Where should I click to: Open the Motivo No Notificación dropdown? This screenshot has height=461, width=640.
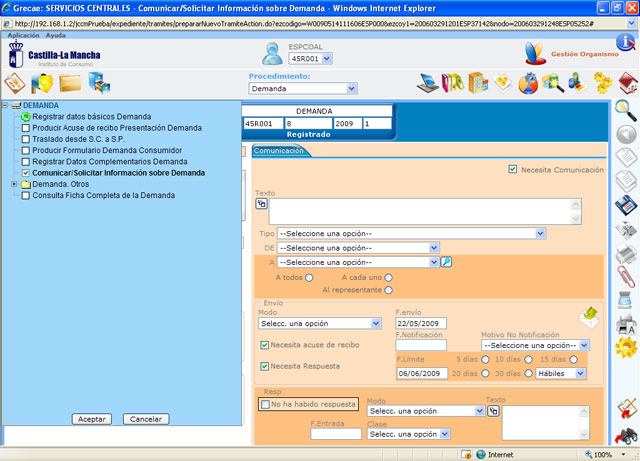(535, 345)
